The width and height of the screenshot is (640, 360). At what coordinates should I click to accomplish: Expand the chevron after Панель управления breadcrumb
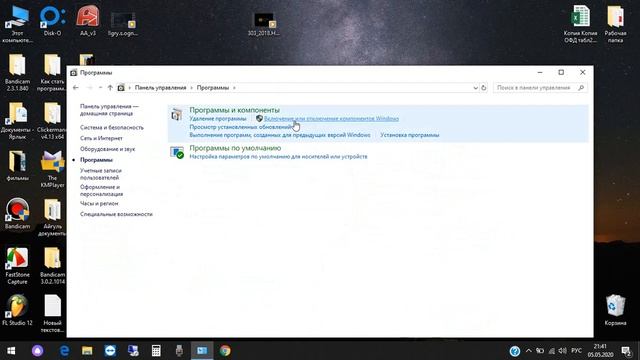pyautogui.click(x=191, y=87)
